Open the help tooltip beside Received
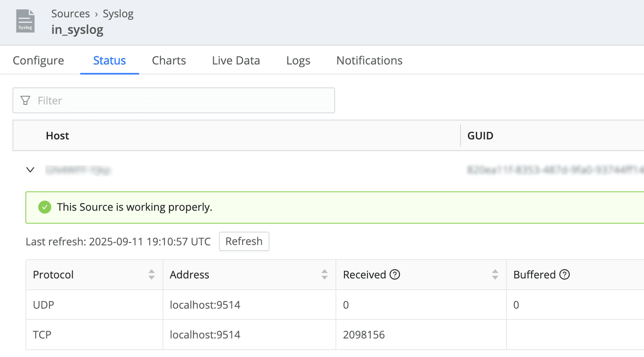Image resolution: width=644 pixels, height=357 pixels. tap(395, 274)
